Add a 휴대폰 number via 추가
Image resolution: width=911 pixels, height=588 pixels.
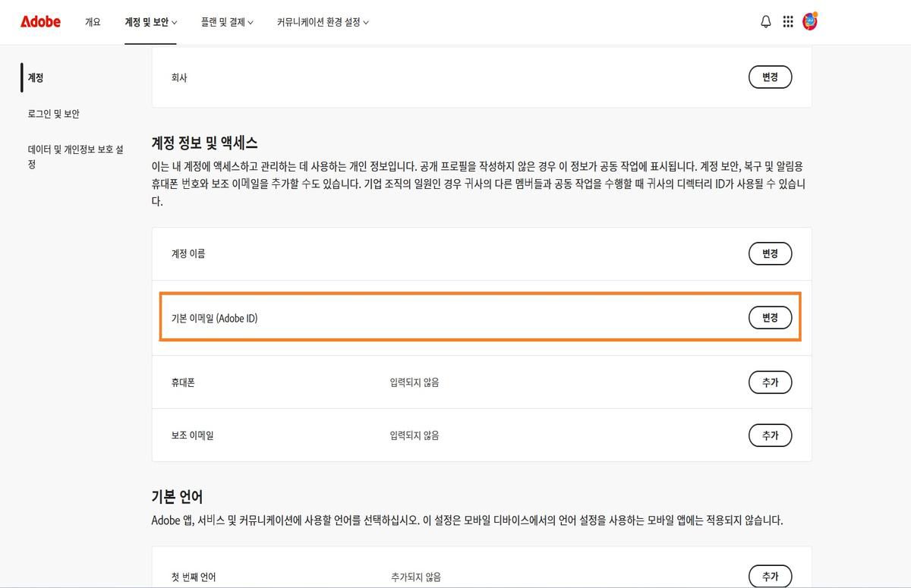coord(770,382)
